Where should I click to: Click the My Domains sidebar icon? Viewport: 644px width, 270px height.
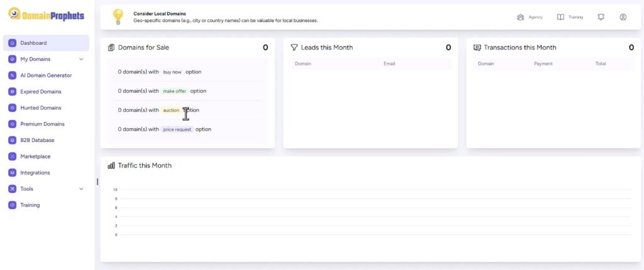[x=13, y=59]
